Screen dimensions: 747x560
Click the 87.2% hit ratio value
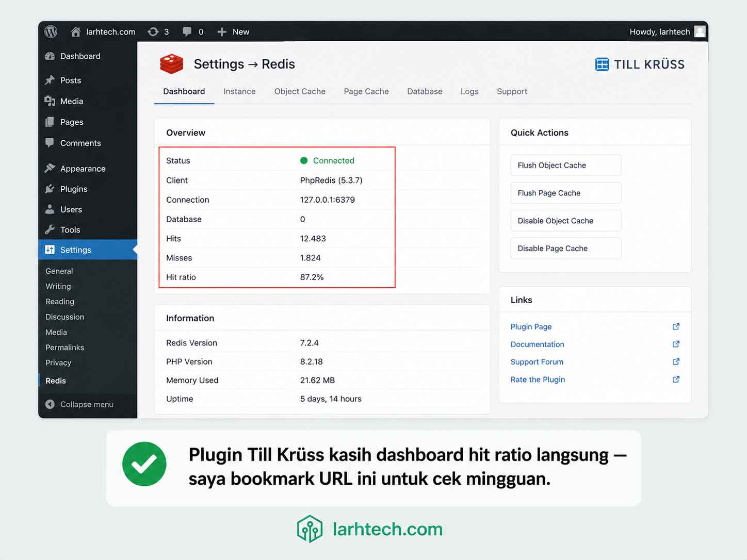(312, 277)
